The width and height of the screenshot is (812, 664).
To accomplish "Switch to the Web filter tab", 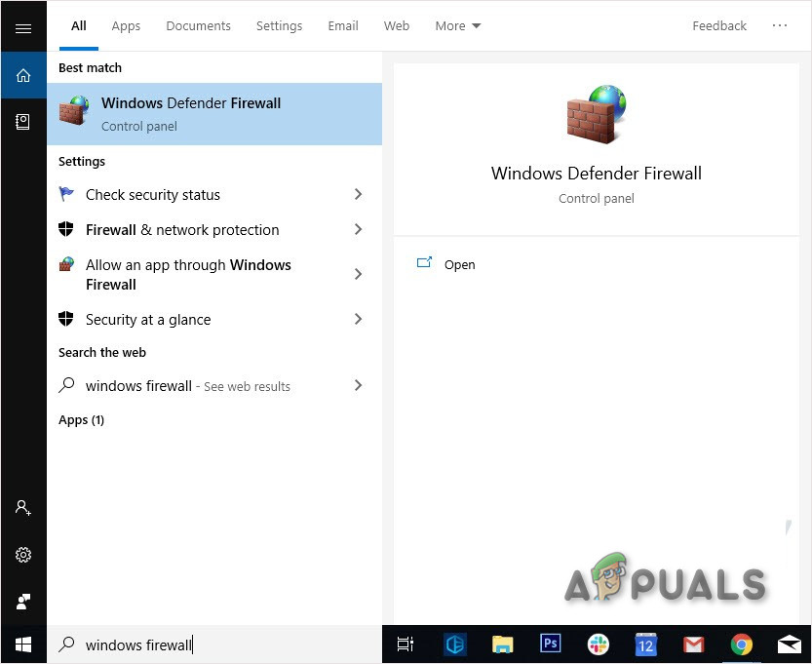I will [397, 26].
